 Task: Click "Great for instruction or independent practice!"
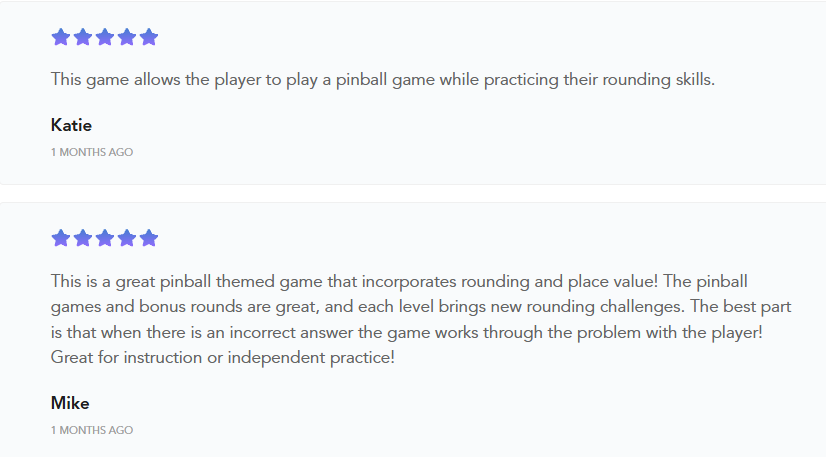point(223,357)
